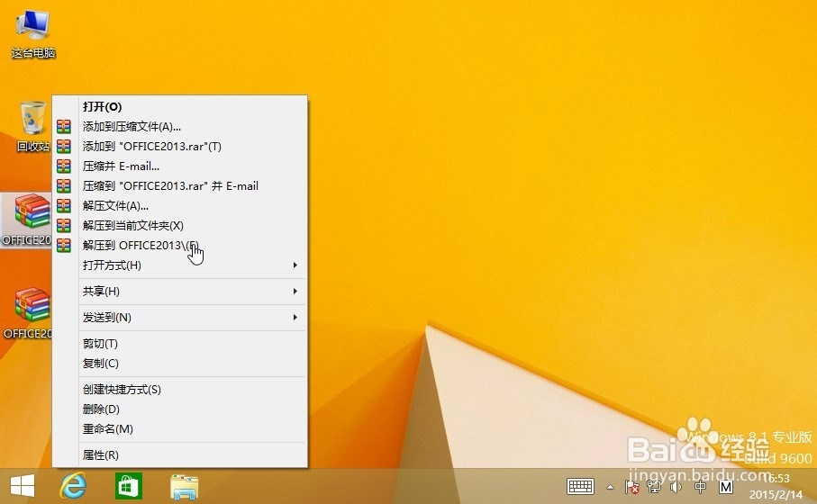Show hidden tray icons arrow
Screen dimensions: 817x504
click(x=610, y=487)
